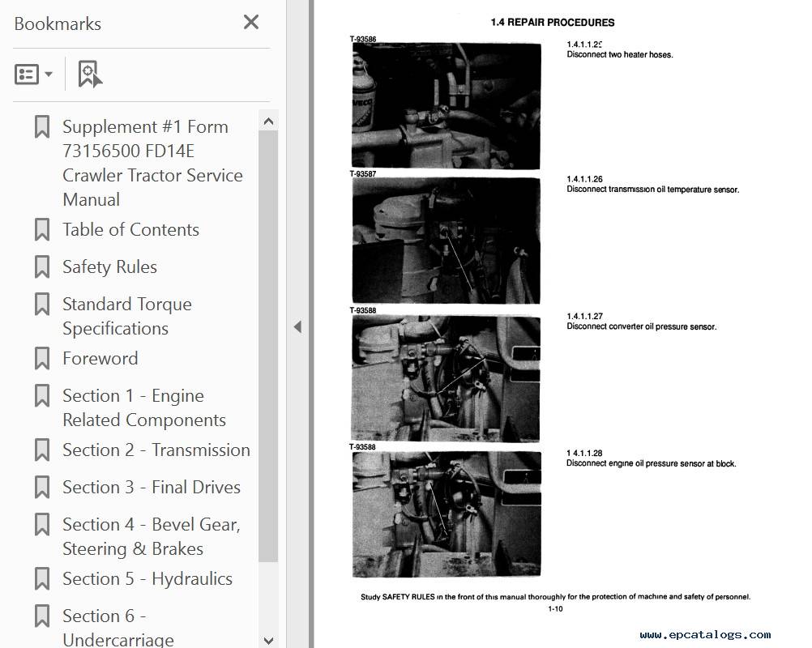
Task: Click text 'Disconnect converter oil pressure sensor.'
Action: click(642, 326)
